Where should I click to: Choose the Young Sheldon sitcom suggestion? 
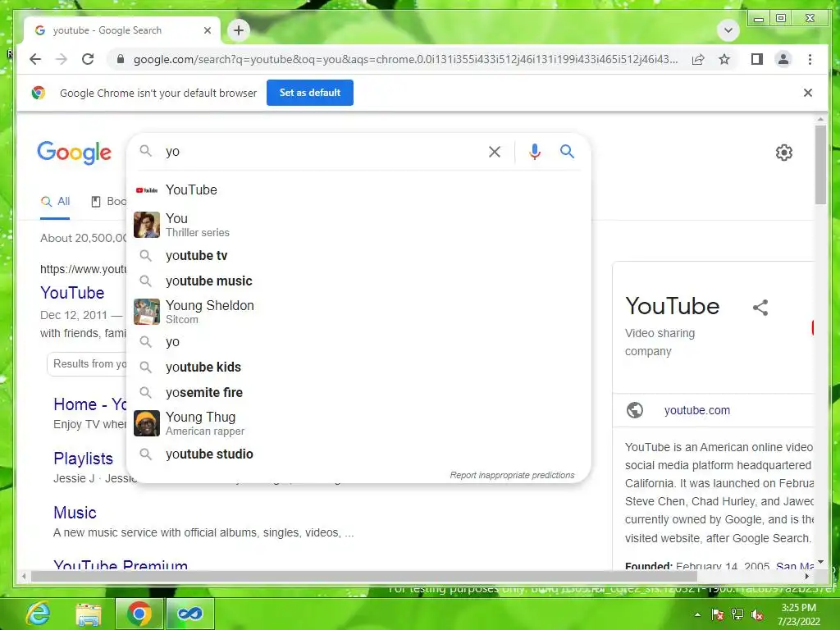click(359, 312)
